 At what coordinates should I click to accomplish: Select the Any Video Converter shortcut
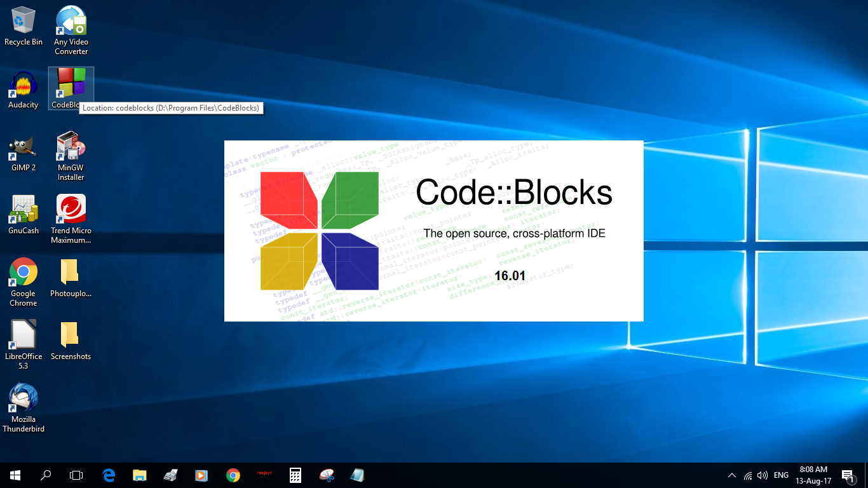[x=71, y=30]
